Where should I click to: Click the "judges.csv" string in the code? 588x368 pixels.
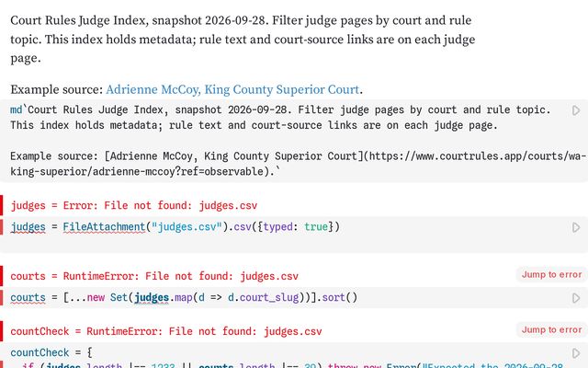[187, 227]
